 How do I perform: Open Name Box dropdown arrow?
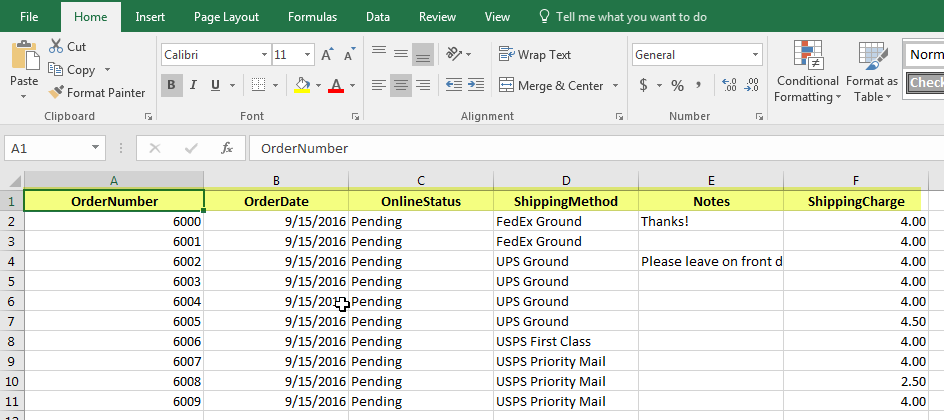(95, 148)
